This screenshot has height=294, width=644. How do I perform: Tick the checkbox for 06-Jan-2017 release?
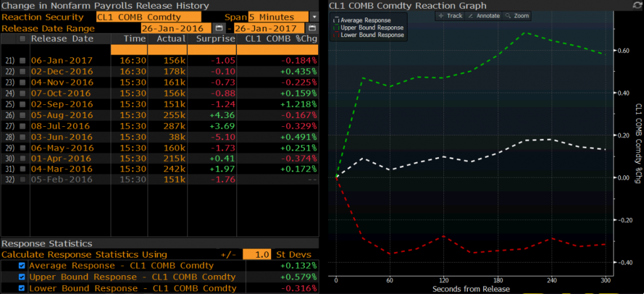23,60
